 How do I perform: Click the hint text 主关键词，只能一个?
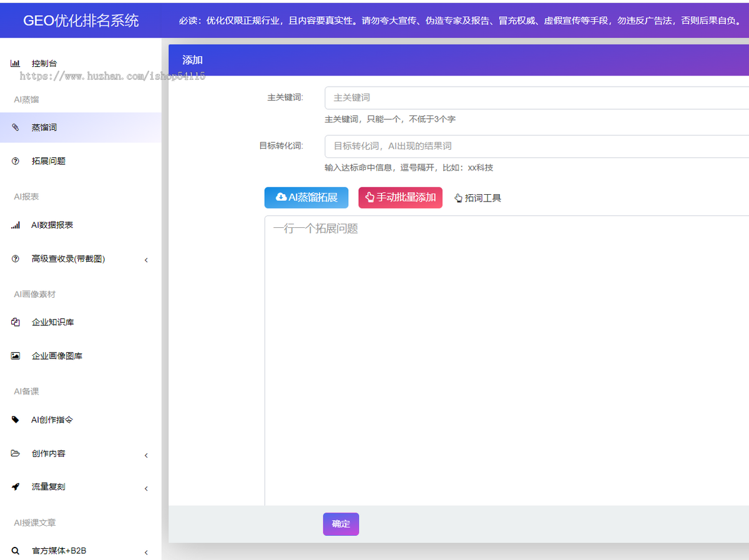390,119
